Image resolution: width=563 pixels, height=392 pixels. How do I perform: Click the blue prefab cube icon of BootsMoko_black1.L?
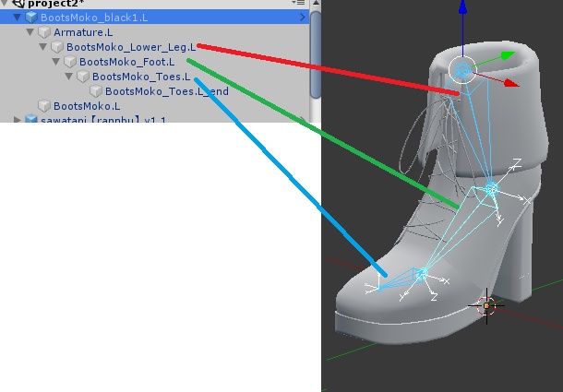click(x=31, y=18)
